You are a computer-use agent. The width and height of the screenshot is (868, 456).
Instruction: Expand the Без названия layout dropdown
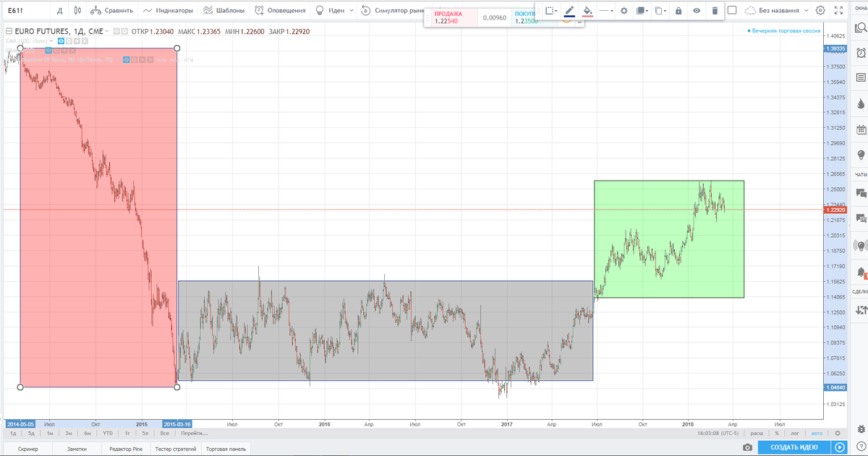pyautogui.click(x=807, y=11)
